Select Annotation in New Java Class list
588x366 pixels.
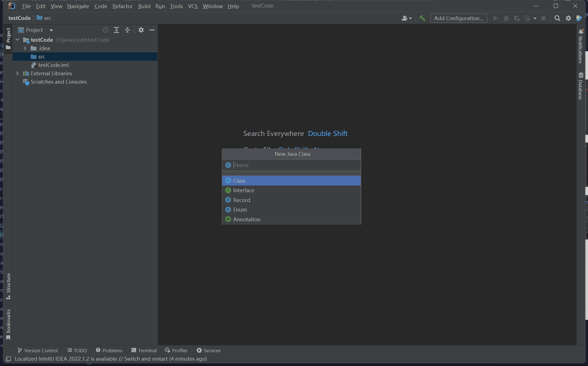(291, 219)
